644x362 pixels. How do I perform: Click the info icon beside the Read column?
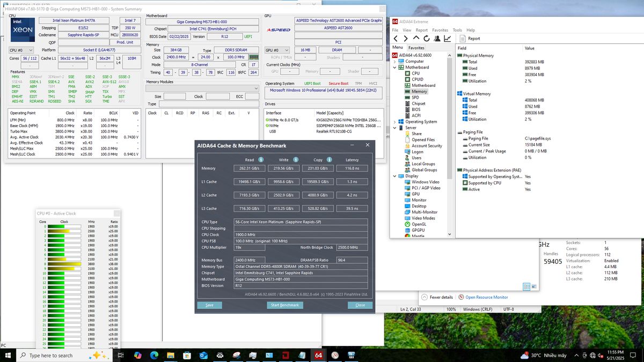click(260, 160)
